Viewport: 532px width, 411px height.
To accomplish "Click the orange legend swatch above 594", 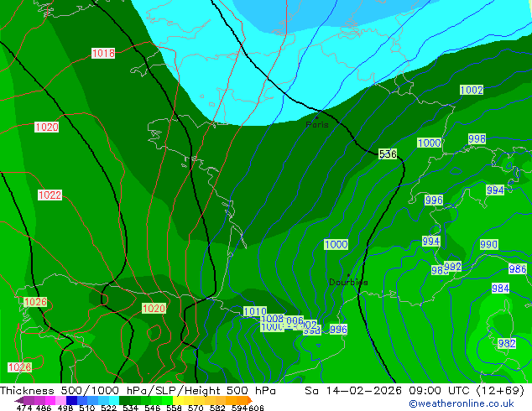I will point(242,400).
